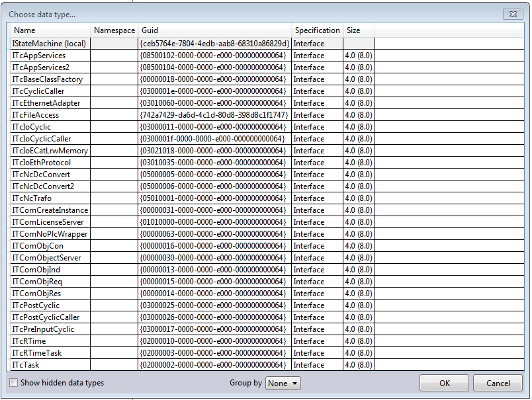This screenshot has height=400, width=532.
Task: Click Size cell of ITcTask row
Action: tap(359, 364)
